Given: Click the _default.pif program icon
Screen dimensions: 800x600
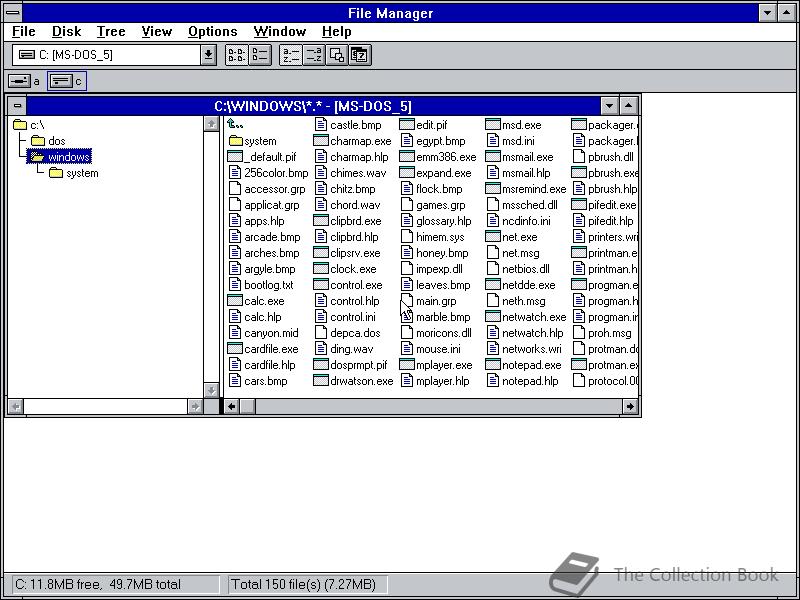Looking at the screenshot, I should point(234,157).
